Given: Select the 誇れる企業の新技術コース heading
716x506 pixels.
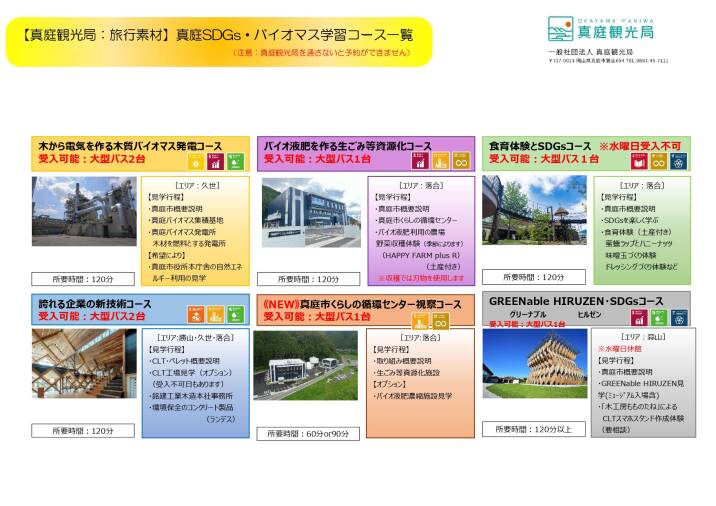Looking at the screenshot, I should pos(96,303).
